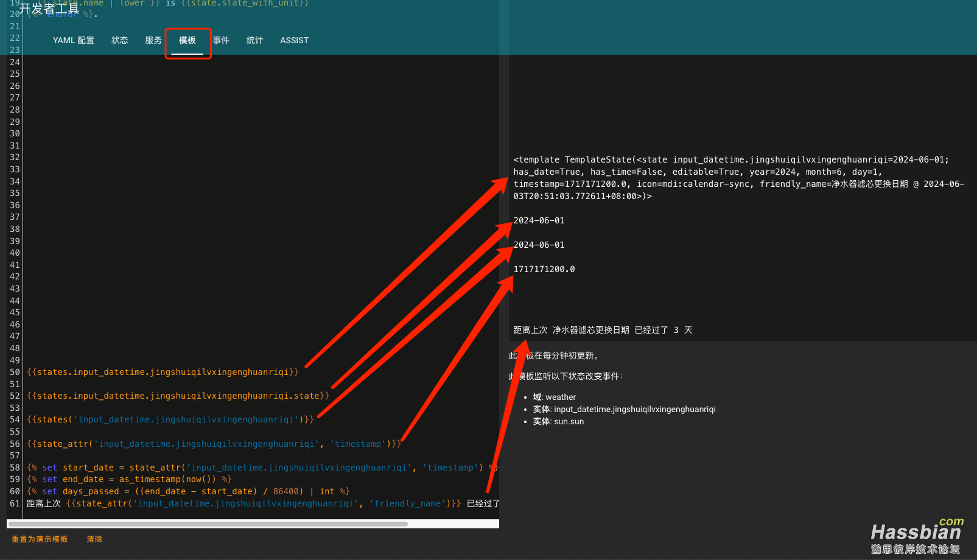Switch to the 状态 tab
This screenshot has width=977, height=560.
(x=120, y=40)
